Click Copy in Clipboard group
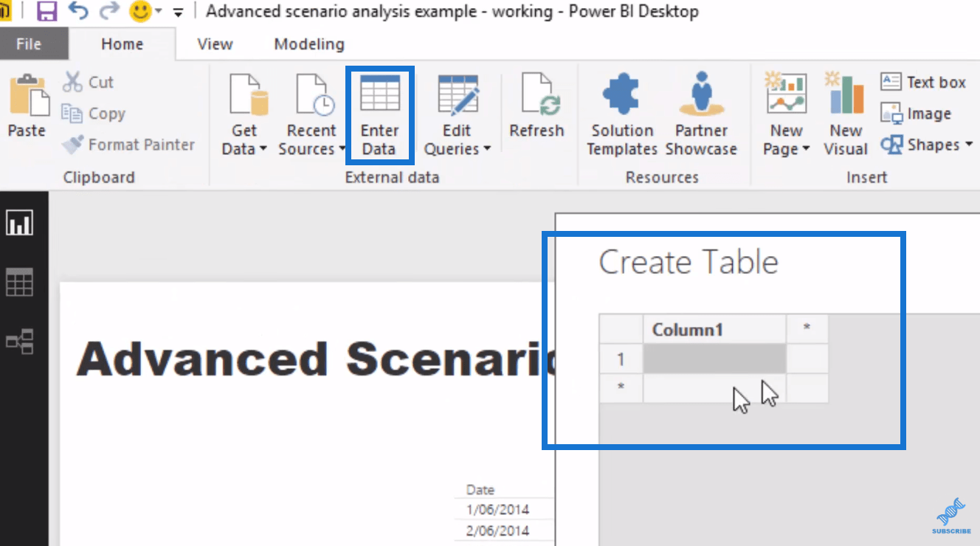 coord(93,114)
